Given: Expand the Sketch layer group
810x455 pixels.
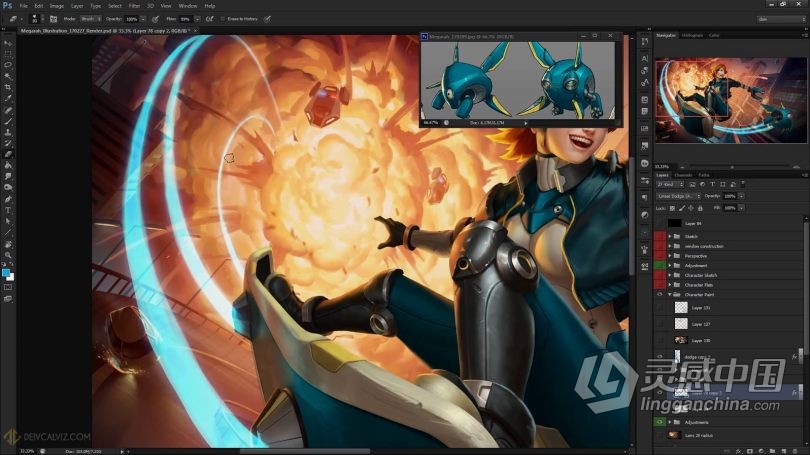Looking at the screenshot, I should pos(669,236).
